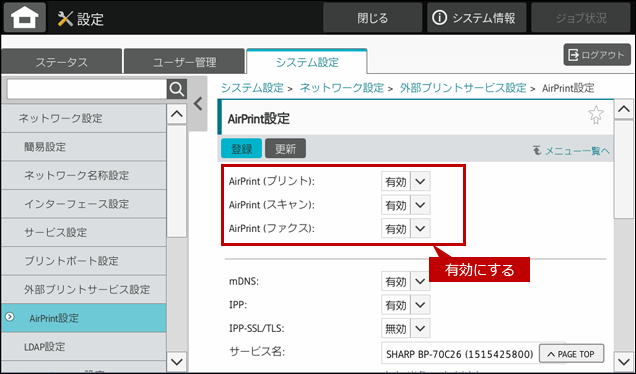Click 外部プリントサービス設定 breadcrumb link
Viewport: 636px width, 374px height.
[x=463, y=88]
